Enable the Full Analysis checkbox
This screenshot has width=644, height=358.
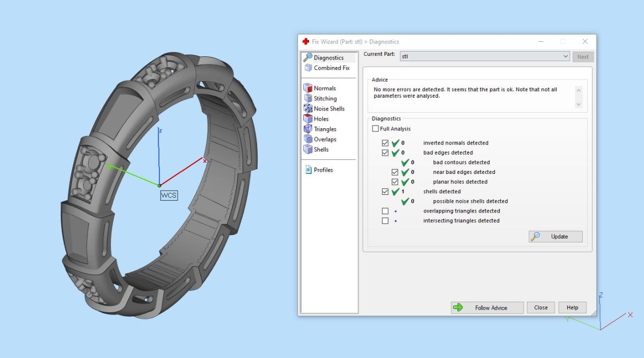pos(375,129)
